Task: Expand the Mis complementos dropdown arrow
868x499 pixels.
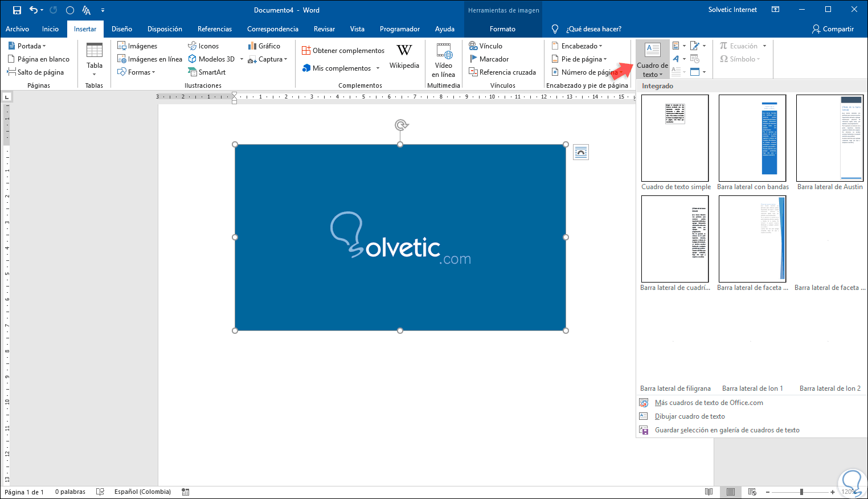Action: click(x=378, y=68)
